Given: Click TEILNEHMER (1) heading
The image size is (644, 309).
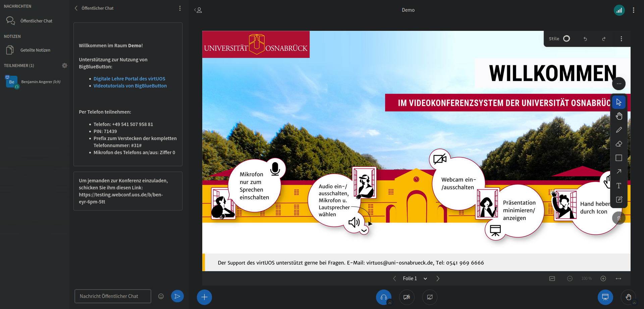Looking at the screenshot, I should click(19, 66).
